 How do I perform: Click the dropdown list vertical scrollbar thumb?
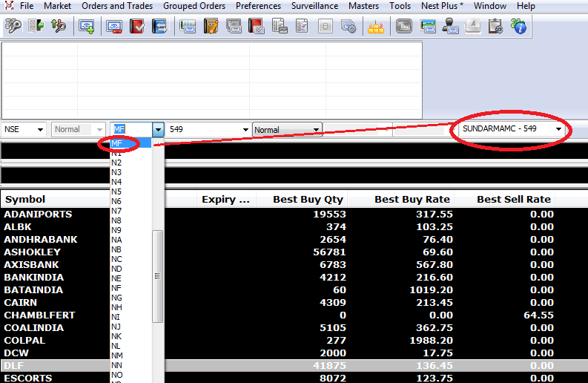click(157, 275)
